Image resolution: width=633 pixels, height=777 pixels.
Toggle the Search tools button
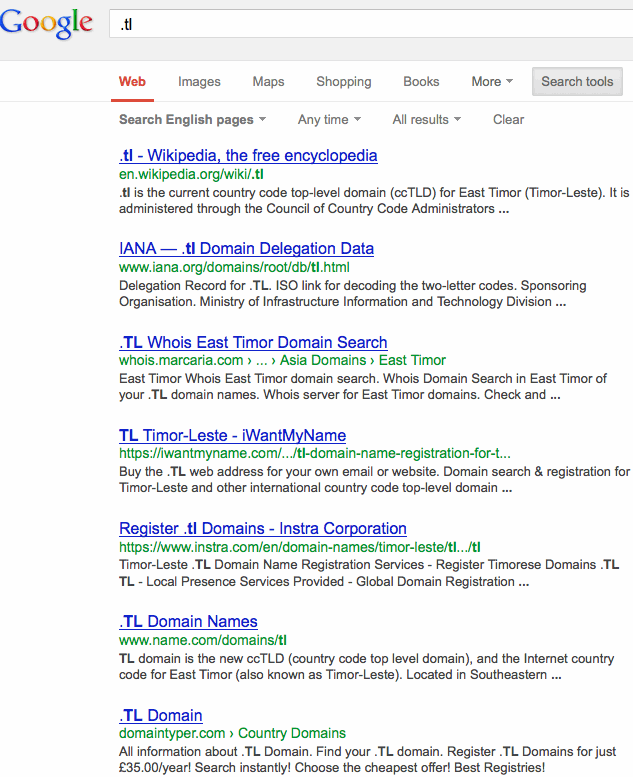[x=577, y=82]
